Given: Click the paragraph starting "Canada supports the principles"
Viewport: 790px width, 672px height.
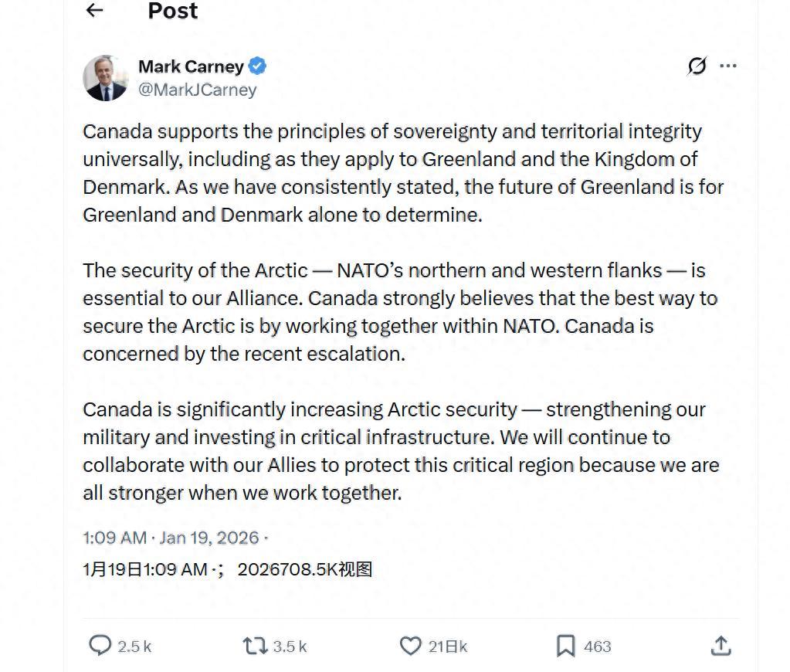Looking at the screenshot, I should pyautogui.click(x=402, y=173).
